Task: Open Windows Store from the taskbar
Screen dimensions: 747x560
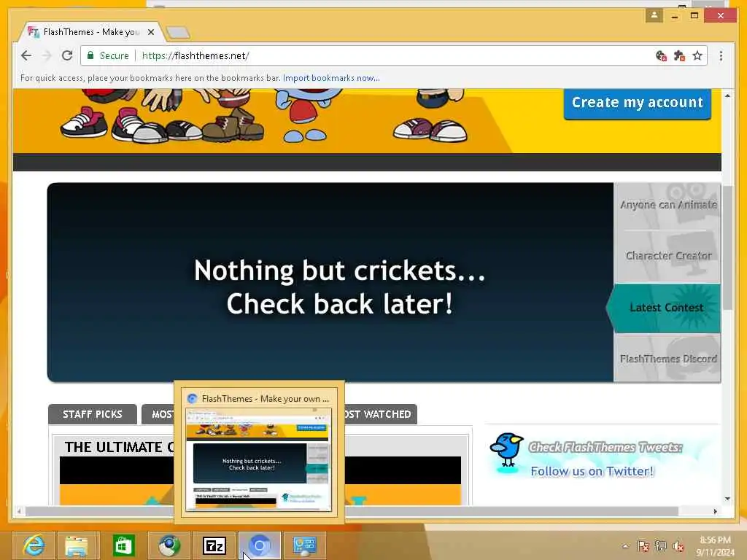Action: click(123, 545)
